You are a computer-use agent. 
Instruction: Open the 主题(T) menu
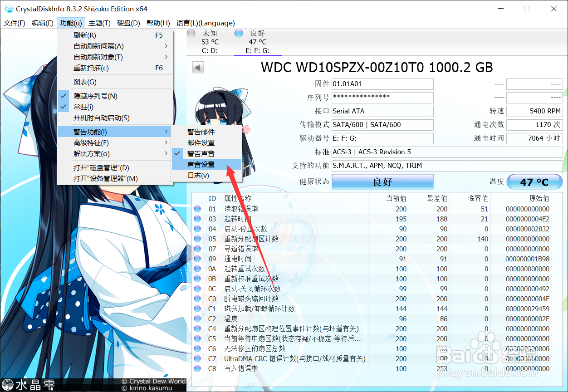pyautogui.click(x=99, y=23)
